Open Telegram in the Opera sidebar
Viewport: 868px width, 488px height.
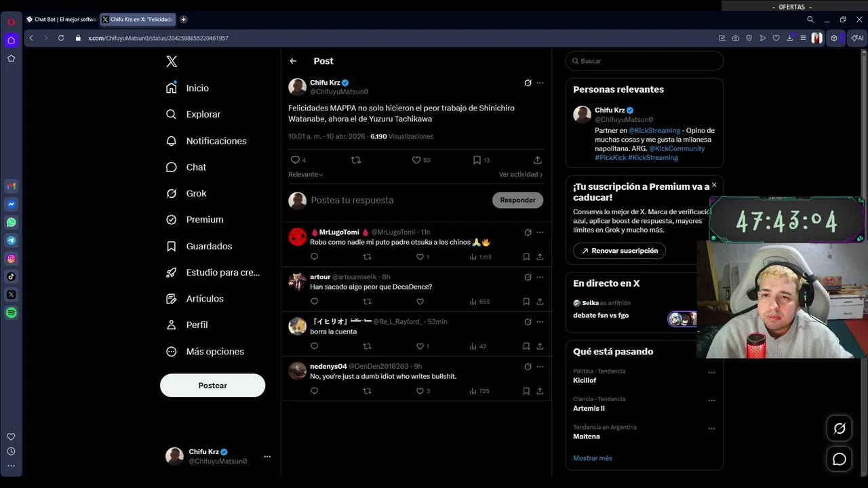(12, 241)
